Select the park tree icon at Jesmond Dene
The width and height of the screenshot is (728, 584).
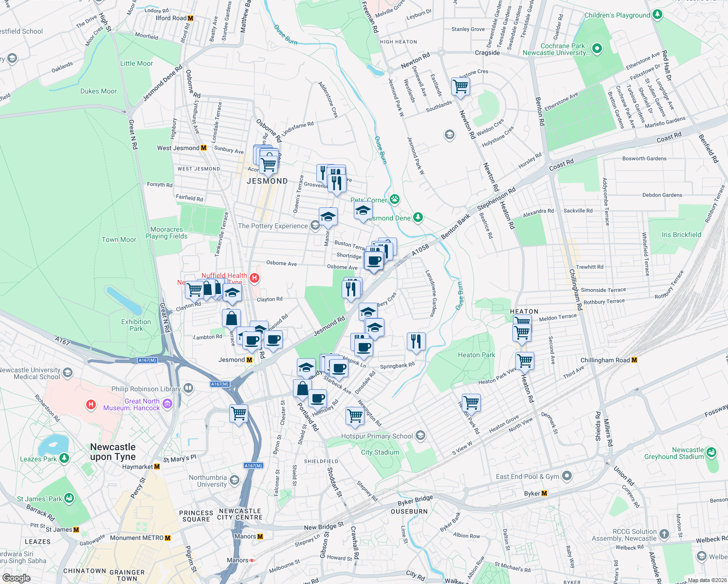tap(418, 218)
